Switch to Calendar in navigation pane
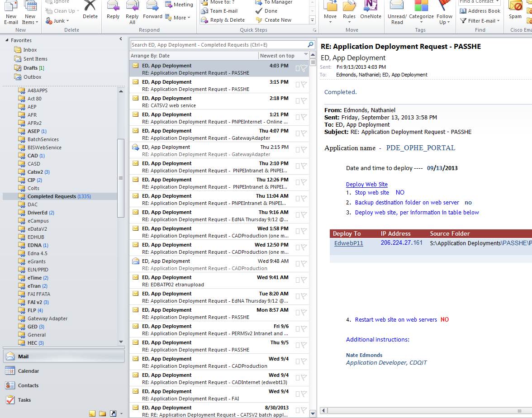This screenshot has height=418, width=532. (x=28, y=371)
